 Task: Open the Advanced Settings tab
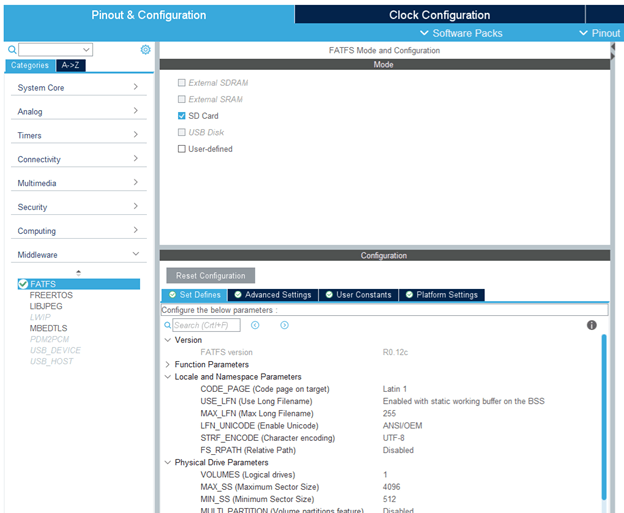273,295
